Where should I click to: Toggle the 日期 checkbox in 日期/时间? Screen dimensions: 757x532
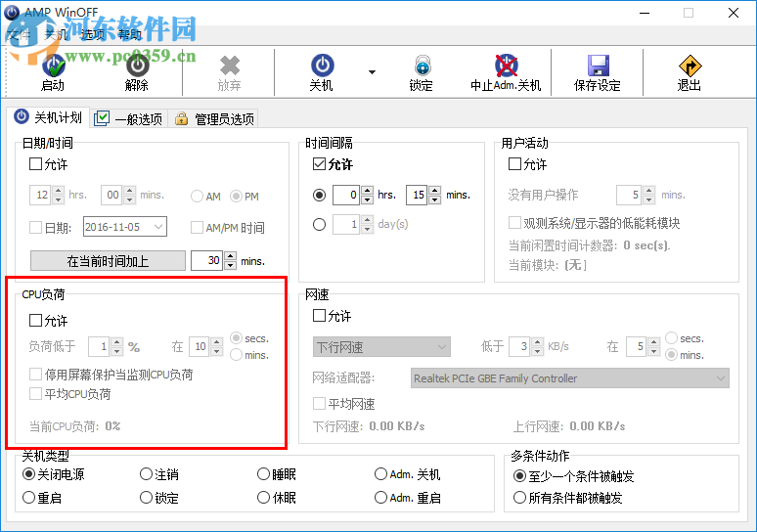pyautogui.click(x=36, y=228)
